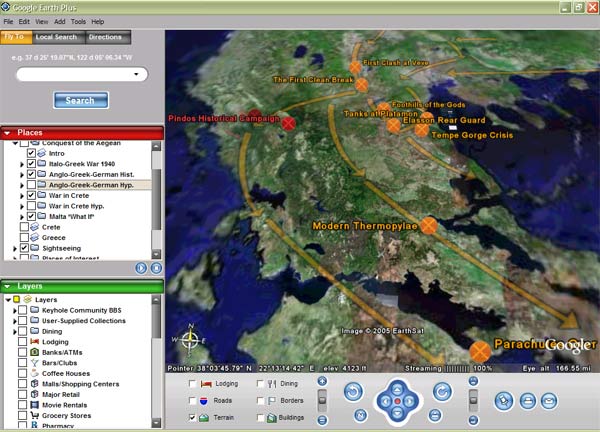Click Layers list scrollbar down arrow
The image size is (600, 432).
156,423
